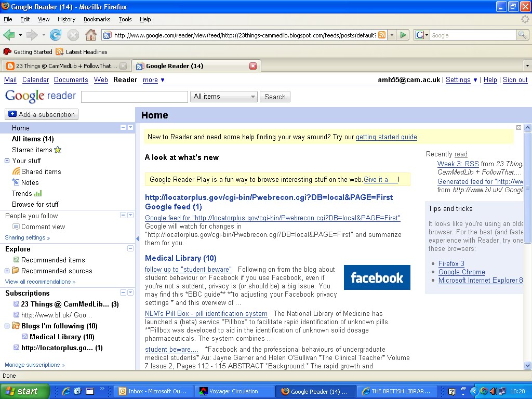Image resolution: width=532 pixels, height=399 pixels.
Task: Collapse the sidebar with the blue arrow
Action: point(137,238)
